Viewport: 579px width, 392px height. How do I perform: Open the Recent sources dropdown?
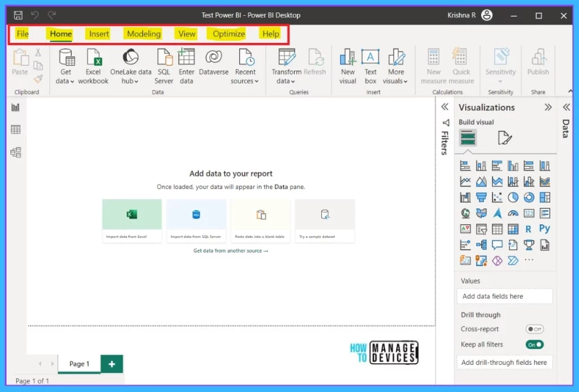245,67
